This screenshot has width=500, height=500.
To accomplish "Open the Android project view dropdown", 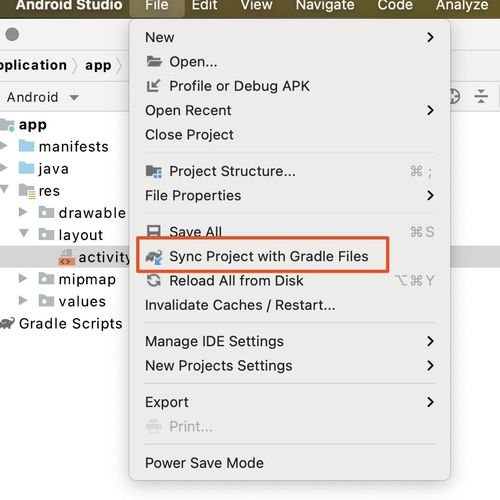I will pyautogui.click(x=43, y=97).
